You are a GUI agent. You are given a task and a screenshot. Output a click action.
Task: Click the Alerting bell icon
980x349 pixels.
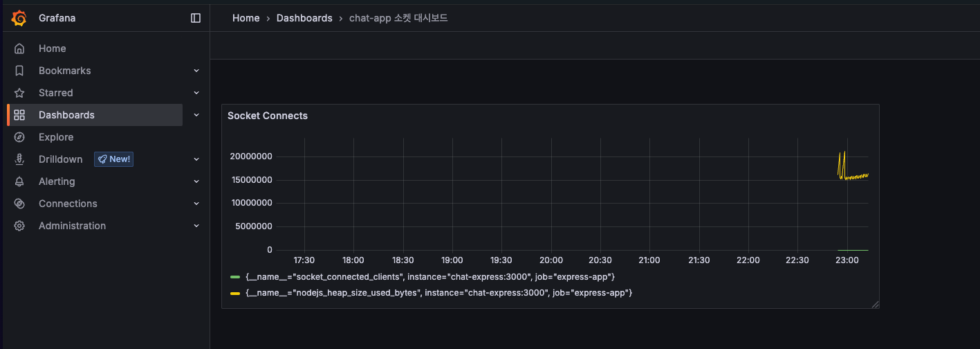pyautogui.click(x=19, y=181)
